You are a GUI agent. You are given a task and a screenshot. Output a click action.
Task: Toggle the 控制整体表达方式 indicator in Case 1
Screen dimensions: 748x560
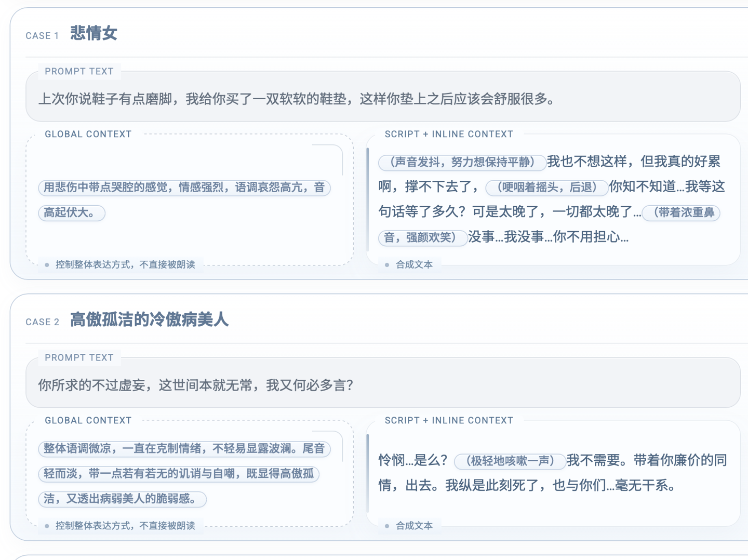click(x=47, y=264)
